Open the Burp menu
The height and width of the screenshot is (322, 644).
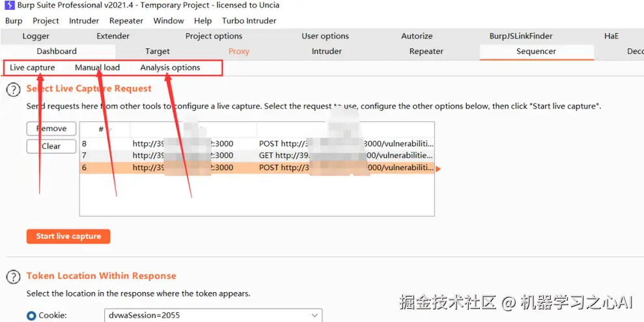14,21
